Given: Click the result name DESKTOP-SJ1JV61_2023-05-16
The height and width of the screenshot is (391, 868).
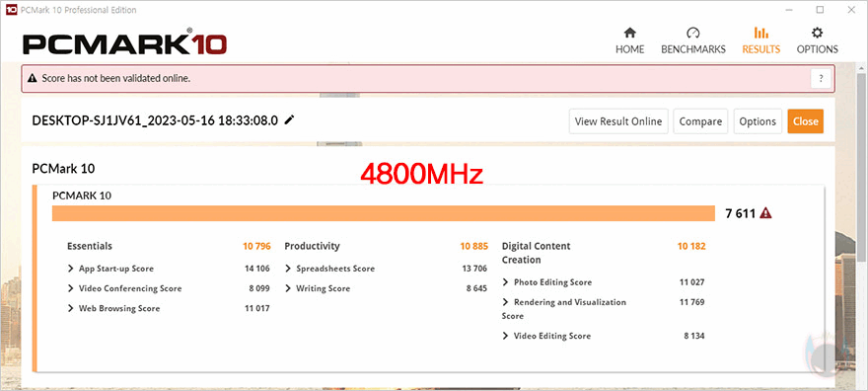Looking at the screenshot, I should 155,120.
